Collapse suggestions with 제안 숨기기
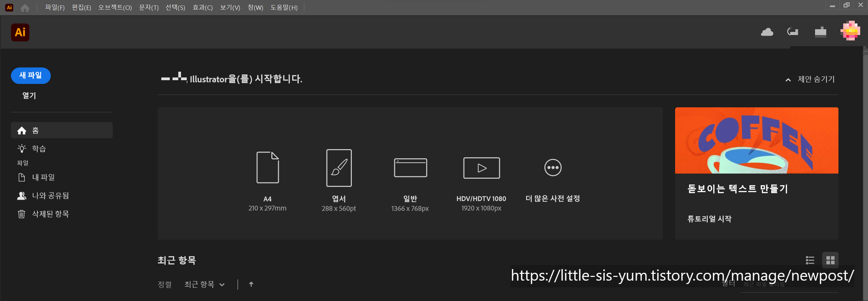The image size is (868, 301). (x=810, y=79)
